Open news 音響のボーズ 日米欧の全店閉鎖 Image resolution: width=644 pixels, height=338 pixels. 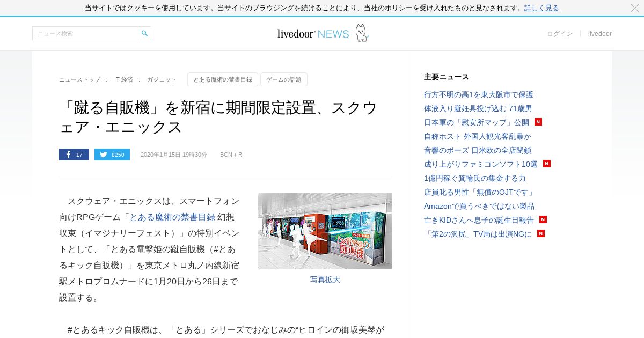point(478,150)
